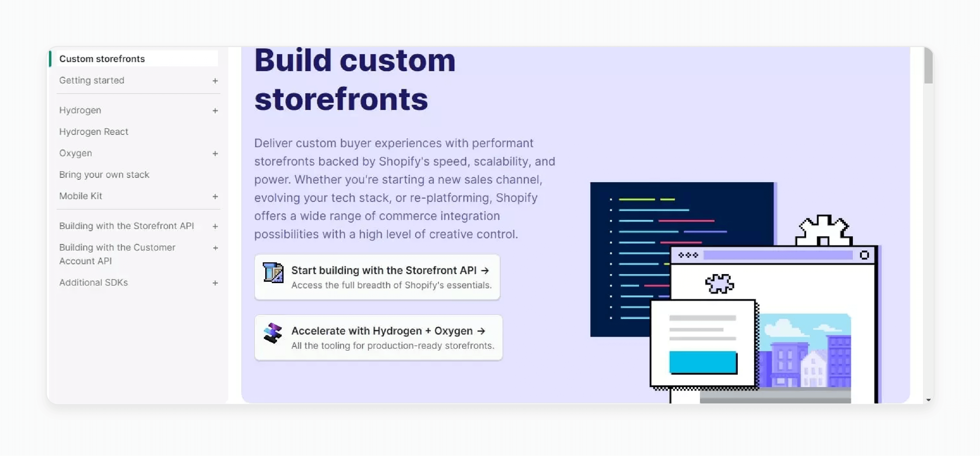This screenshot has height=456, width=980.
Task: Click the Getting started section icon
Action: (x=215, y=80)
